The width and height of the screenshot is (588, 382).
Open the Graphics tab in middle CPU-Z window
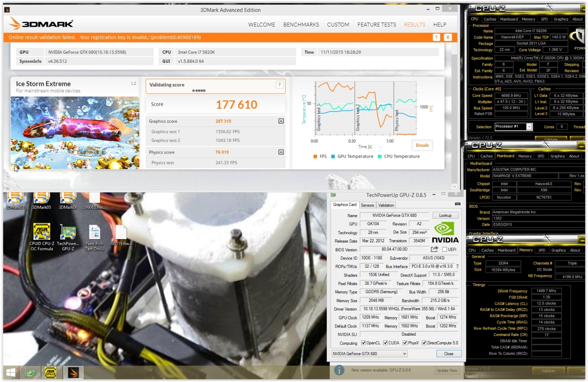click(558, 156)
